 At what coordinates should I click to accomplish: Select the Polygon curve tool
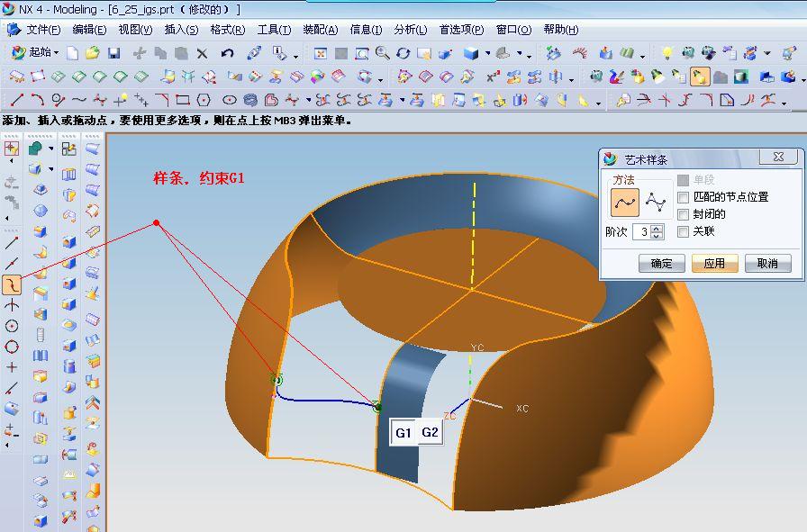pos(204,100)
